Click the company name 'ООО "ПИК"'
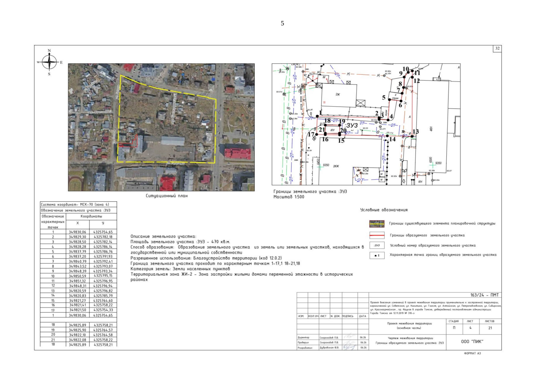Screen dimensions: 555x392 (472, 342)
